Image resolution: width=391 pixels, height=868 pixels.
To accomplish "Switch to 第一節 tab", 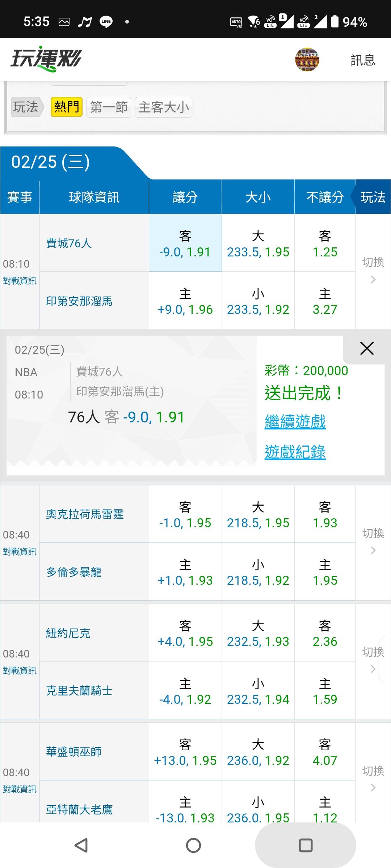I will point(109,107).
